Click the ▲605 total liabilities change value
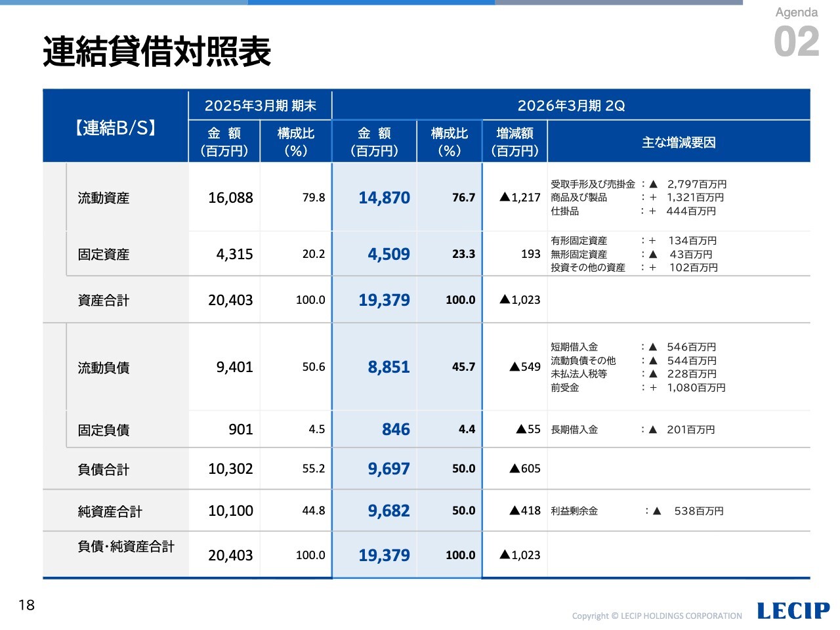 pyautogui.click(x=525, y=469)
